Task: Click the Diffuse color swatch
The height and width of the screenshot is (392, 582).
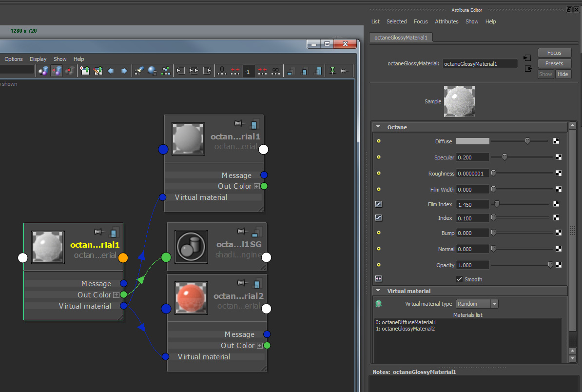Action: pyautogui.click(x=472, y=141)
